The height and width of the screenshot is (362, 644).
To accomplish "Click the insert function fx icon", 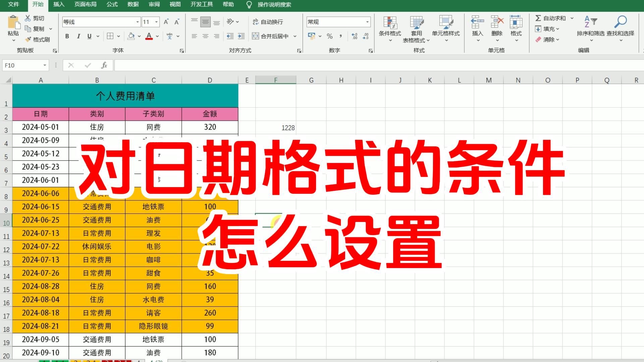I will pos(104,65).
